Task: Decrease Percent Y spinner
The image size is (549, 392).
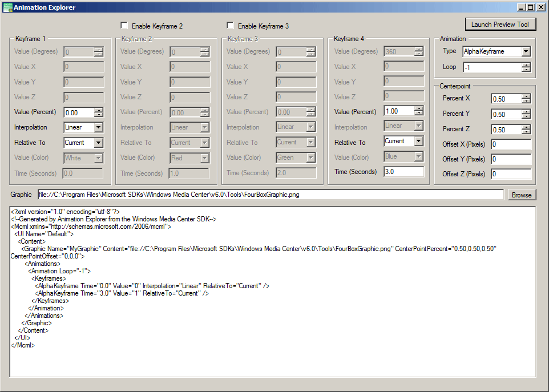Action: click(x=526, y=117)
